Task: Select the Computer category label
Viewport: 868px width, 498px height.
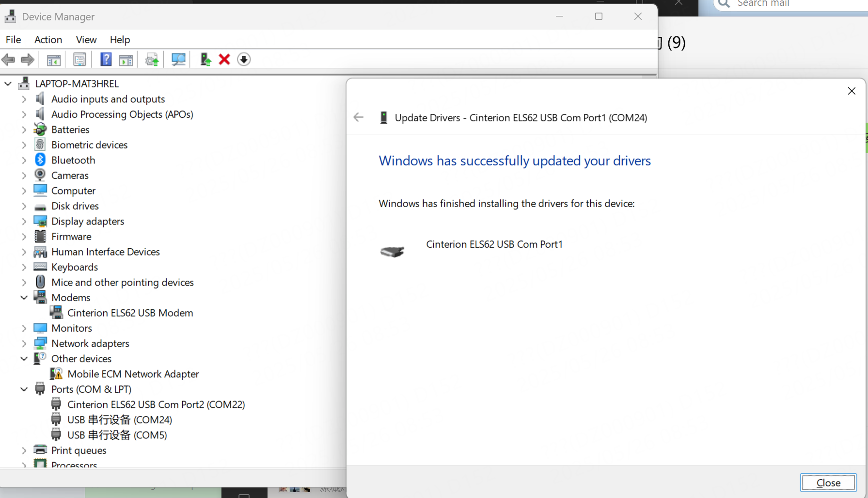Action: pyautogui.click(x=73, y=191)
